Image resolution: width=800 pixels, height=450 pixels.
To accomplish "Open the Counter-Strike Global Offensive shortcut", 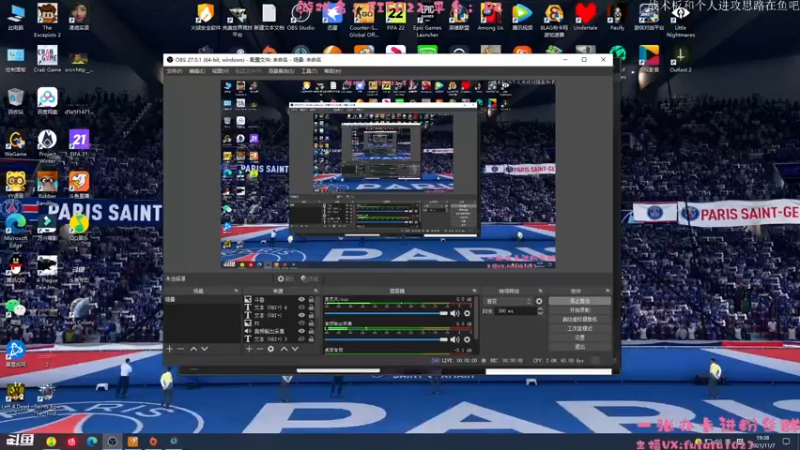I will pos(364,20).
